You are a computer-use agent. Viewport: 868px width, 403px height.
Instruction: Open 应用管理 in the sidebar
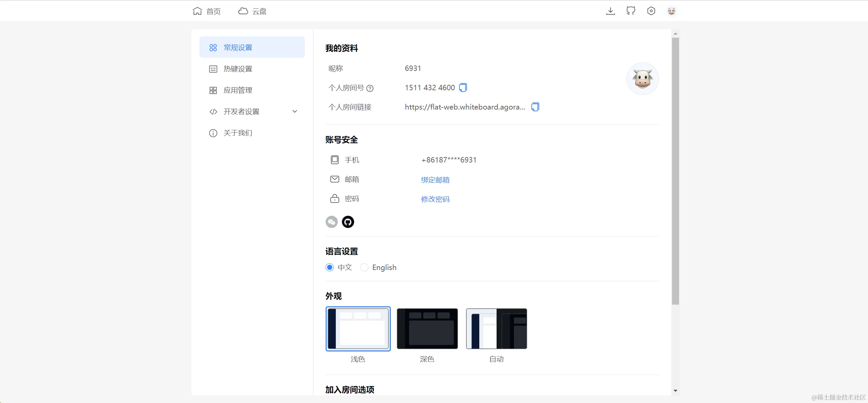pos(238,90)
